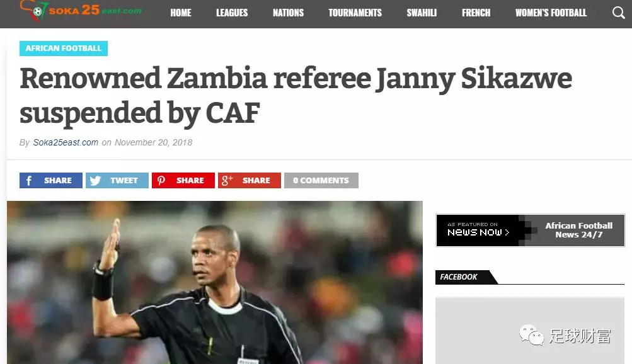
Task: Click the News Now African Football banner
Action: coord(530,230)
